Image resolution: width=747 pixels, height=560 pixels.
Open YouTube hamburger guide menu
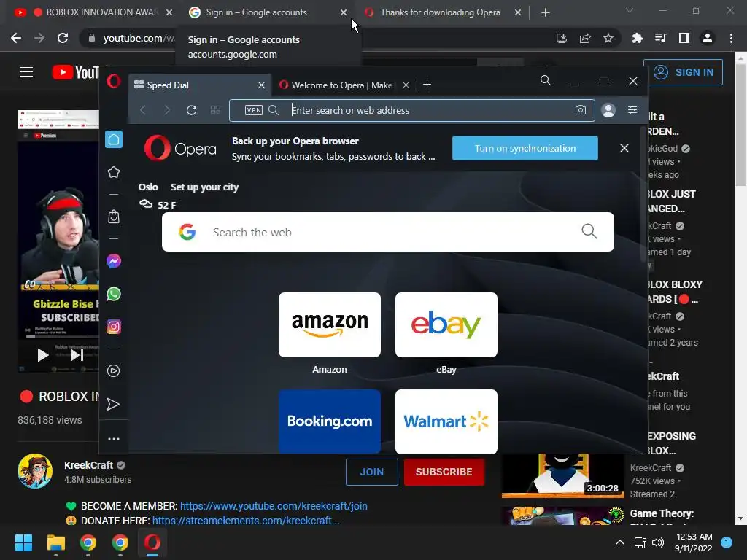[x=26, y=72]
